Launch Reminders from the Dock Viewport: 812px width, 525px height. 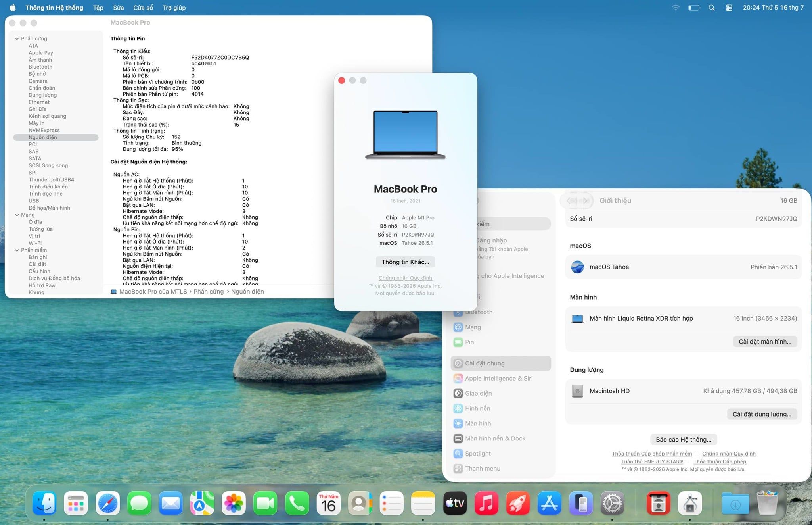point(391,503)
